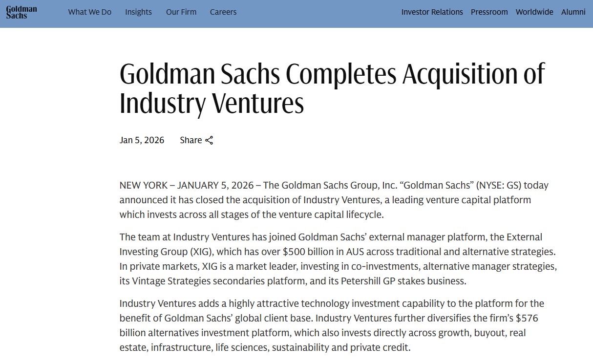
Task: Open the Insights menu
Action: click(x=138, y=12)
